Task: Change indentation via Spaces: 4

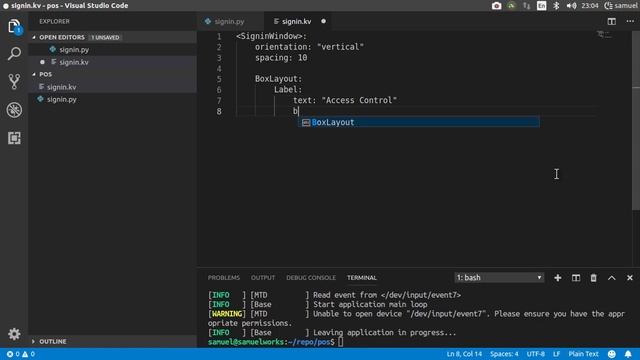Action: [x=504, y=354]
